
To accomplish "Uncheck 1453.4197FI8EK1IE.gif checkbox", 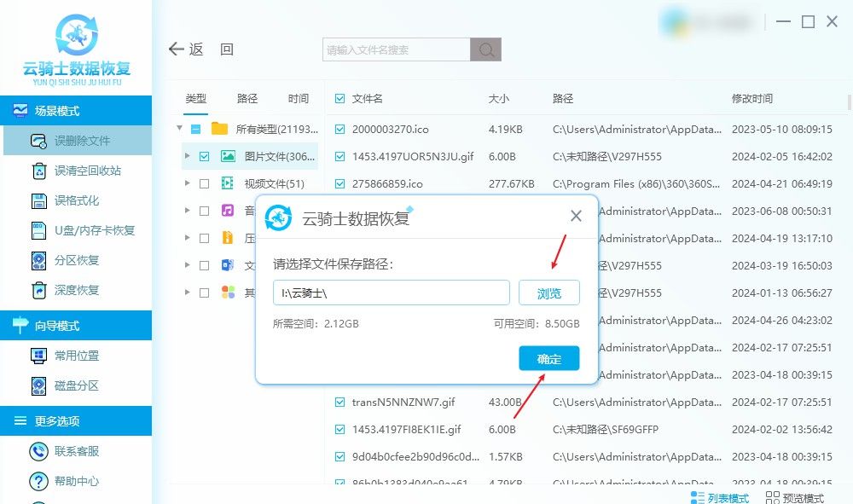I will [x=340, y=430].
